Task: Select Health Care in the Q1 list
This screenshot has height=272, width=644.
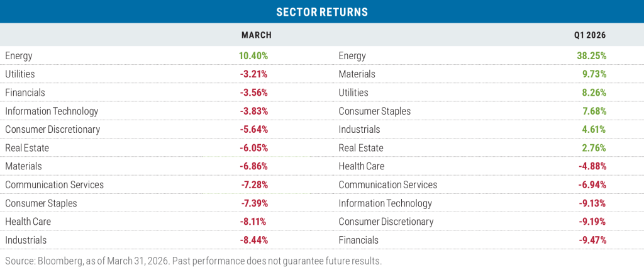Action: click(361, 166)
